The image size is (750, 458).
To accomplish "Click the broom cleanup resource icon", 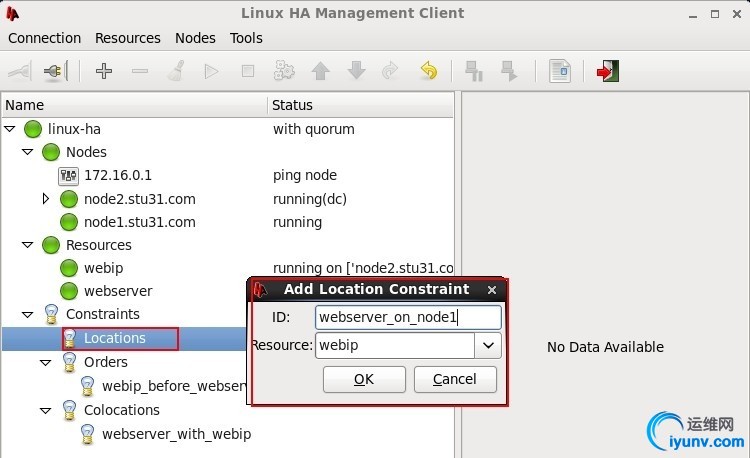I will tap(176, 71).
